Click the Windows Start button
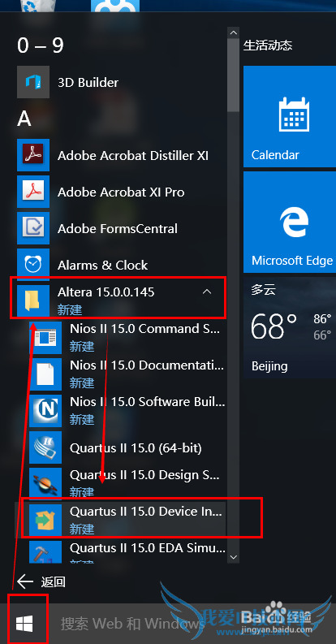This screenshot has height=644, width=336. (x=24, y=624)
